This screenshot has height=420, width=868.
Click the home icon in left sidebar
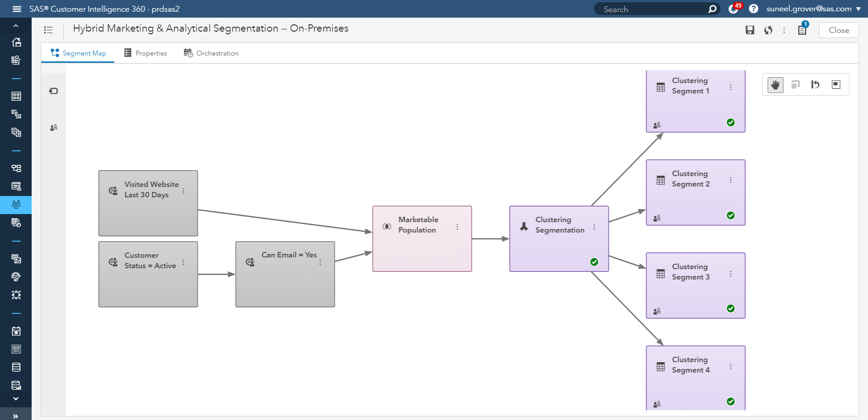tap(16, 42)
